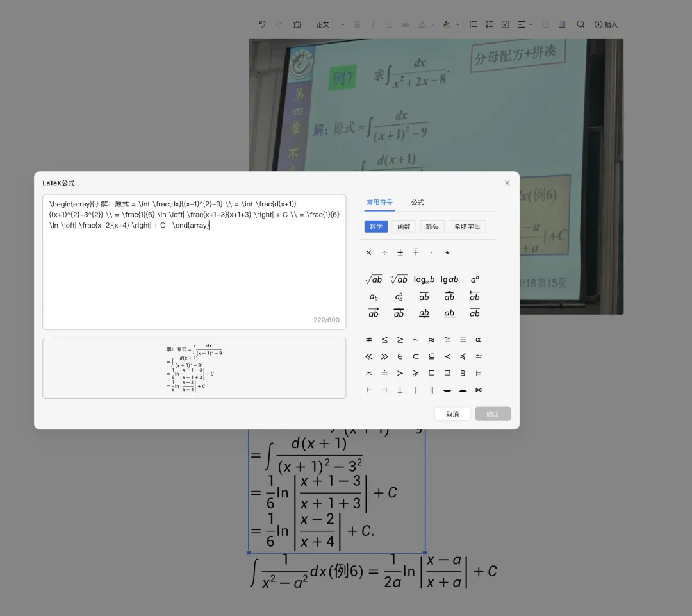Insert a checkbox task list
The width and height of the screenshot is (692, 616).
click(x=506, y=24)
